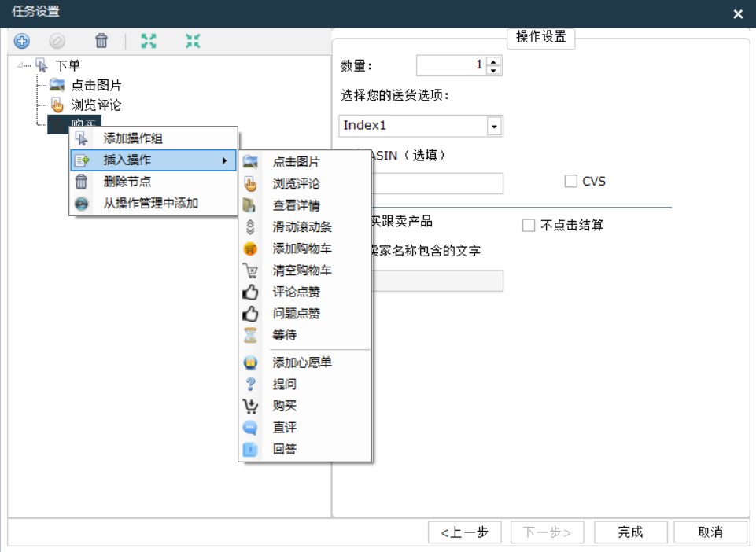Decrease quantity with the spinner down arrow
Viewport: 756px width, 552px height.
[493, 70]
